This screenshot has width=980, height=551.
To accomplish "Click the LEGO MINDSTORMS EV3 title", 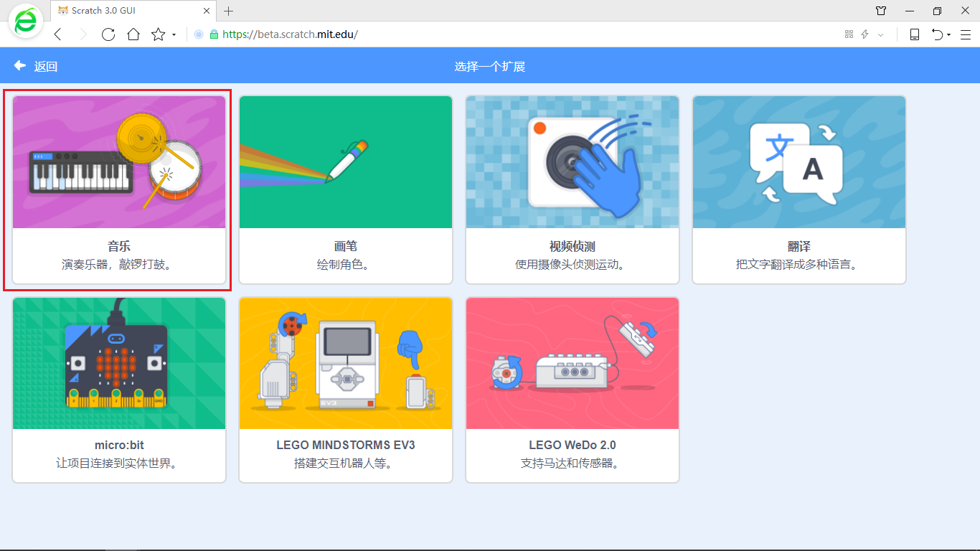I will pos(346,445).
